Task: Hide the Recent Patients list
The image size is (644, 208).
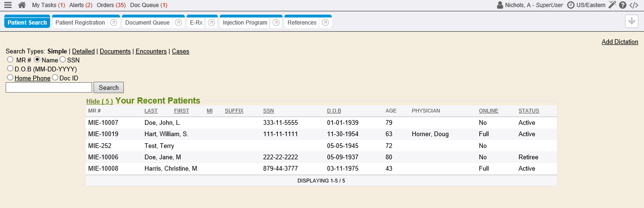Action: (99, 101)
